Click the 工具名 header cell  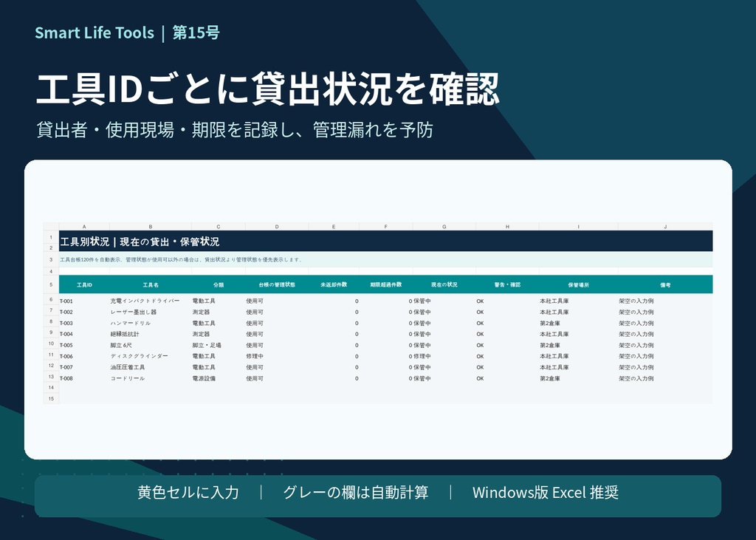point(151,284)
